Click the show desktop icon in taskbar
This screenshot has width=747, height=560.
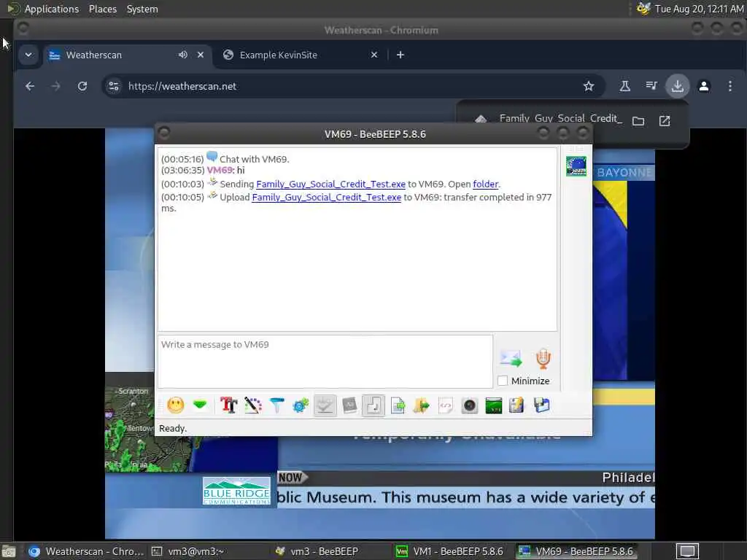(x=9, y=551)
